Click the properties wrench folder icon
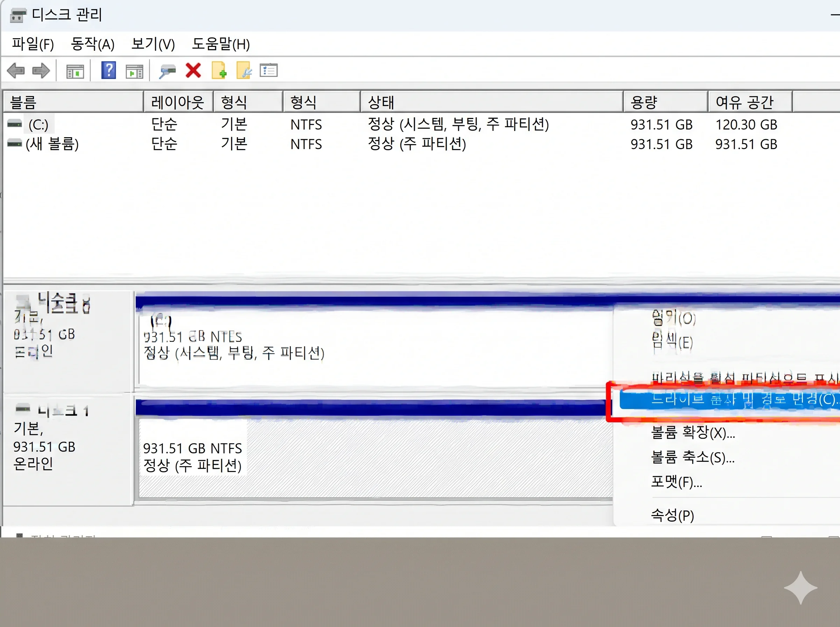Screen dimensions: 840x627 [x=244, y=70]
